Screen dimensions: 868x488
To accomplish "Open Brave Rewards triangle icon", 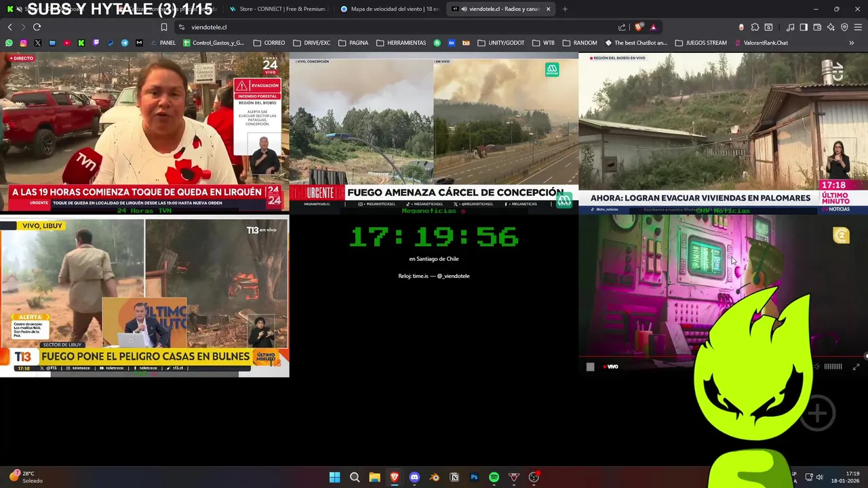I will click(x=653, y=27).
